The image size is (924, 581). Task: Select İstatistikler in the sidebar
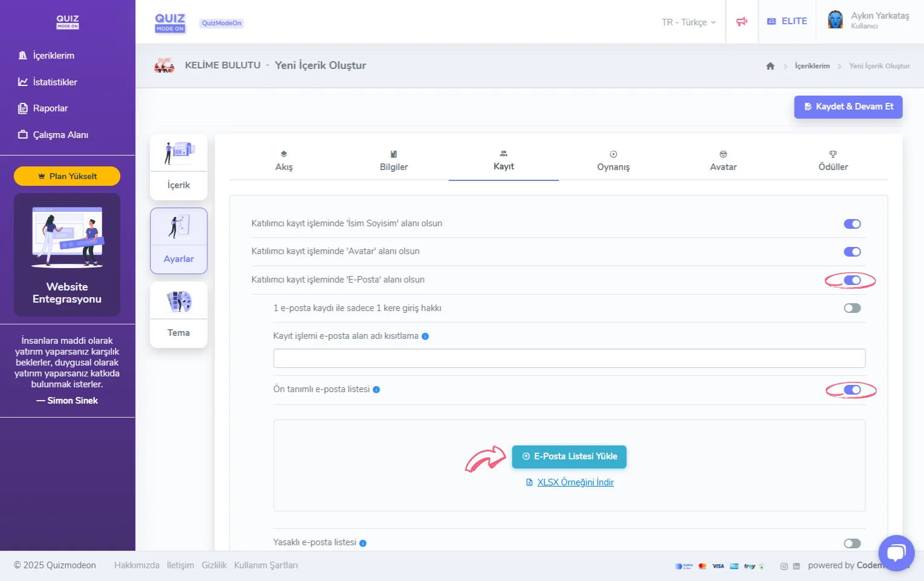(54, 82)
